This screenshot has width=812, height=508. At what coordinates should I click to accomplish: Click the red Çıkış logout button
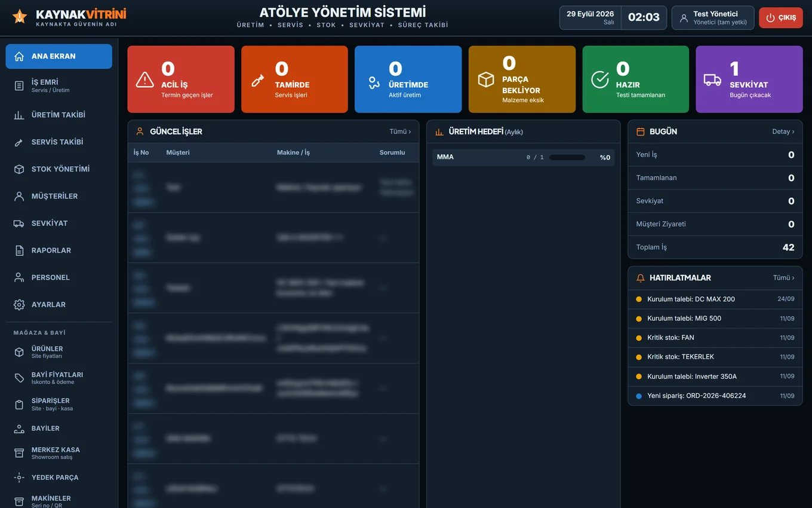[781, 17]
